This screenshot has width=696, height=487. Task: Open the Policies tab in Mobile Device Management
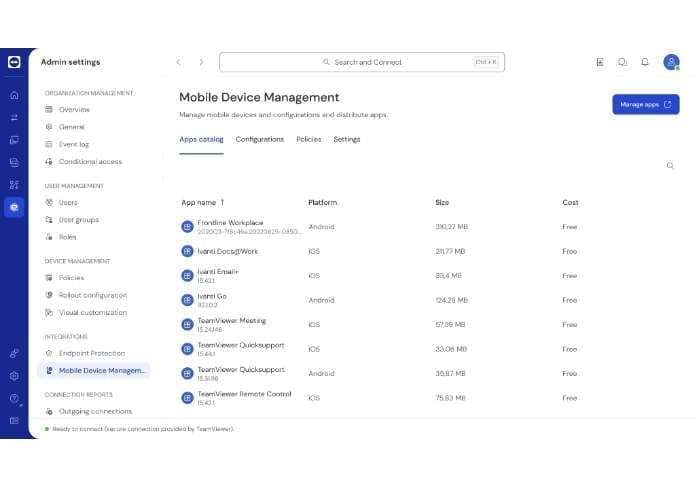click(308, 139)
